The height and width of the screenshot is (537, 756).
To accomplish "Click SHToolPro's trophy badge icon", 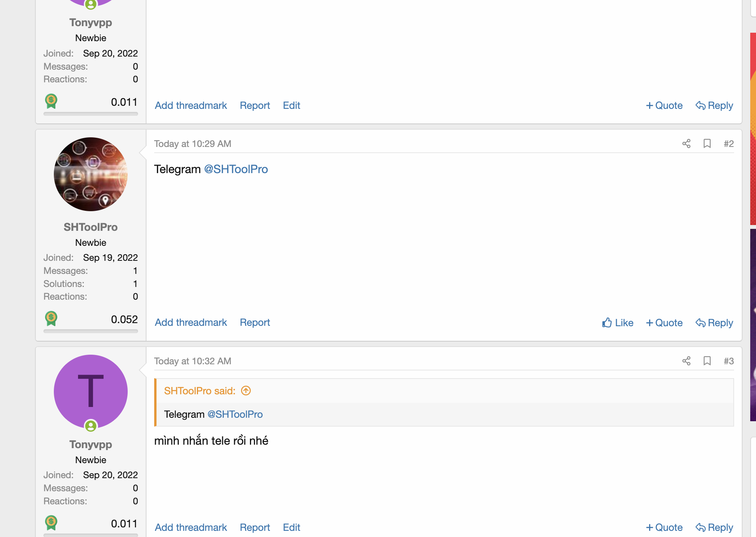I will pyautogui.click(x=51, y=319).
